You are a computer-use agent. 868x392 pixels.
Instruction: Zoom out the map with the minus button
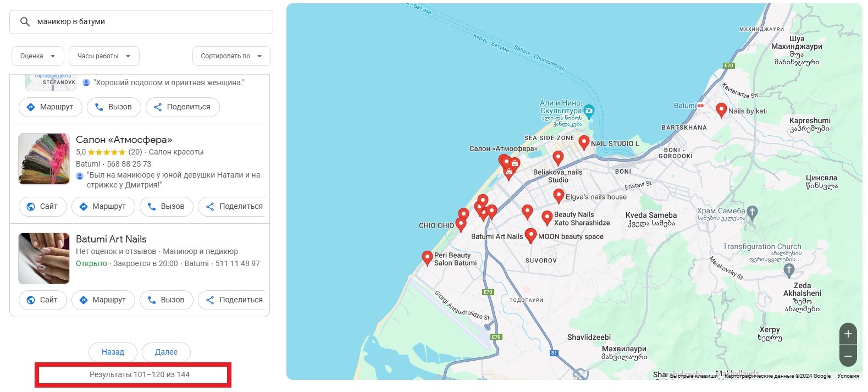(x=848, y=356)
